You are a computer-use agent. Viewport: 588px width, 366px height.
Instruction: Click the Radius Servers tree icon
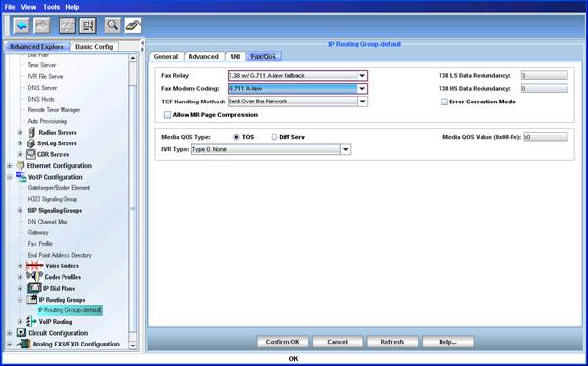(x=32, y=132)
